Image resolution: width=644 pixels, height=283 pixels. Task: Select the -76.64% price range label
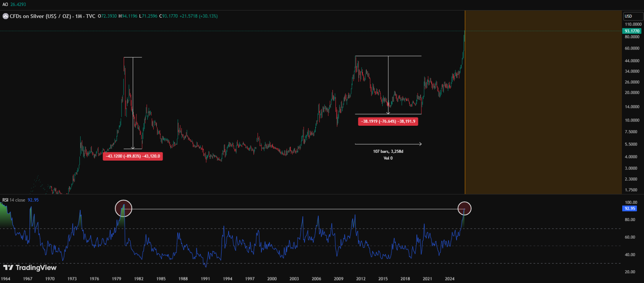[x=388, y=122]
